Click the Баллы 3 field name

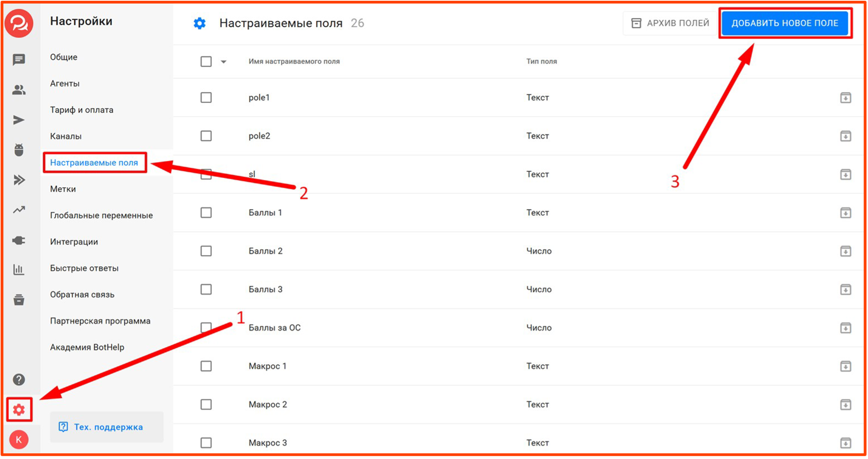(x=266, y=289)
